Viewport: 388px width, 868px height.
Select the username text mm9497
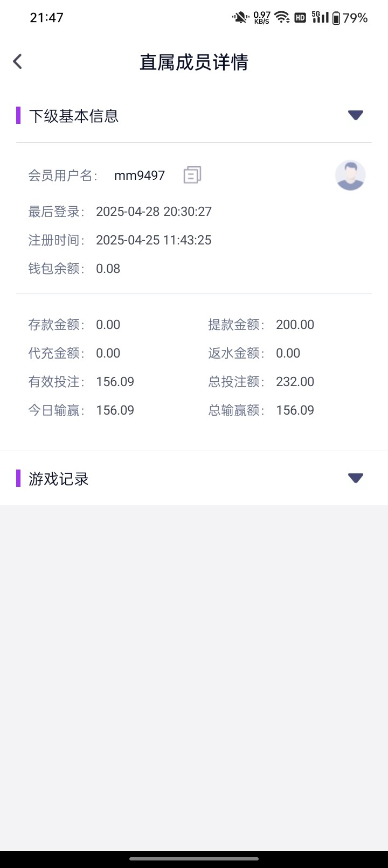pyautogui.click(x=140, y=176)
